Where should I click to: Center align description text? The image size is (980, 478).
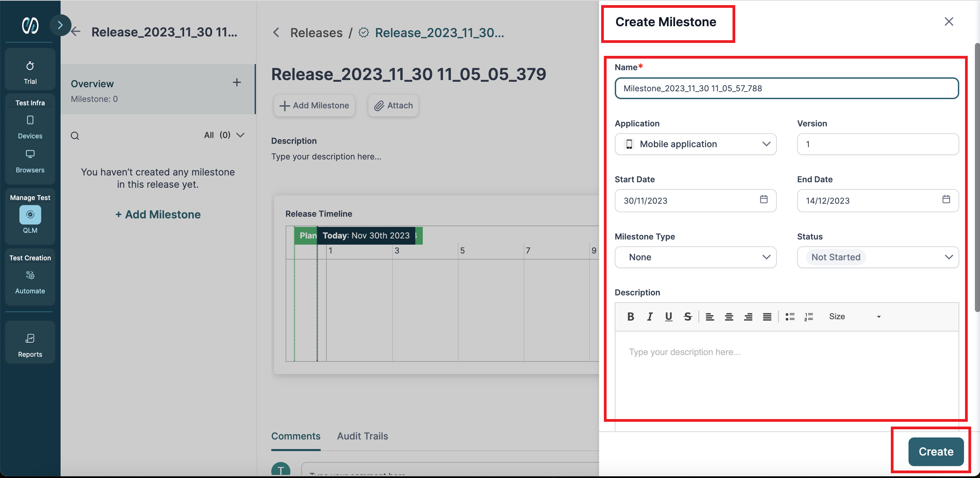pos(729,317)
